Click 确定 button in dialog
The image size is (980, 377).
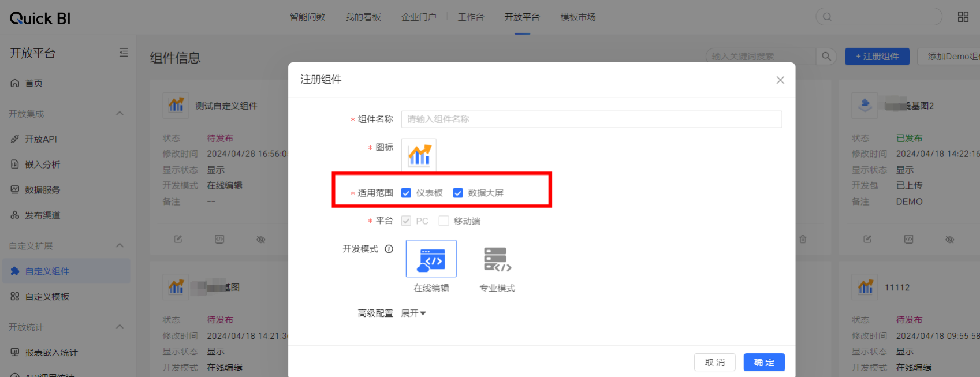point(764,363)
